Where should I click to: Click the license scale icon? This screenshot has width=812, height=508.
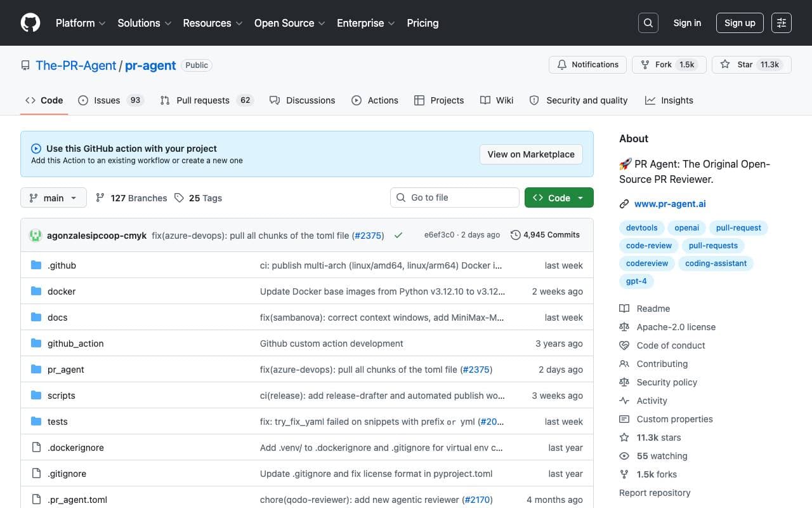point(624,327)
